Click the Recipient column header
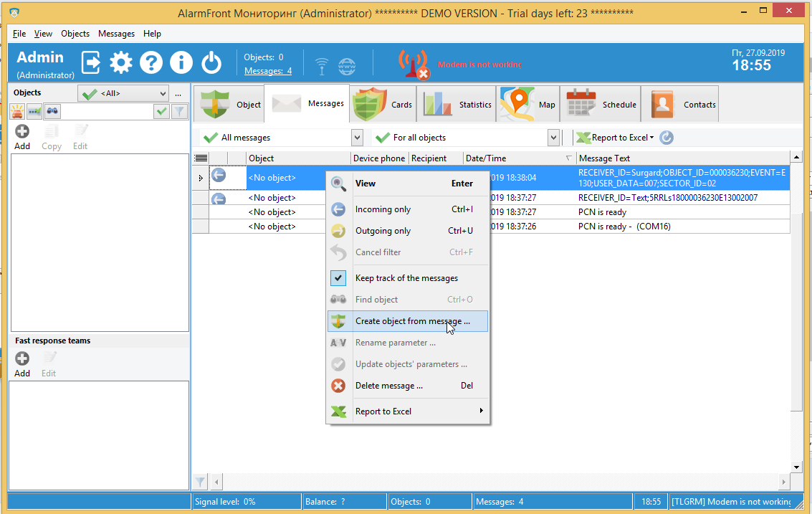This screenshot has height=514, width=812. pyautogui.click(x=436, y=158)
